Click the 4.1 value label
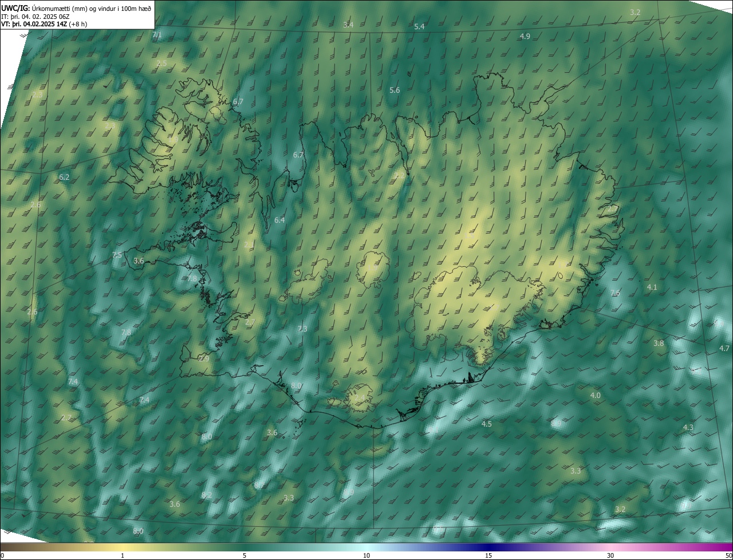Viewport: 733px width, 560px height. [652, 287]
